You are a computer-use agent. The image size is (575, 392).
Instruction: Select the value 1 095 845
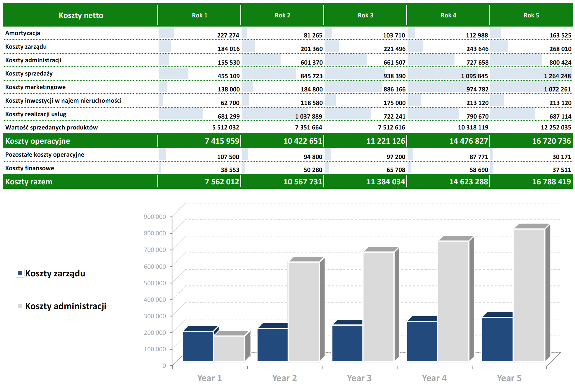click(474, 76)
